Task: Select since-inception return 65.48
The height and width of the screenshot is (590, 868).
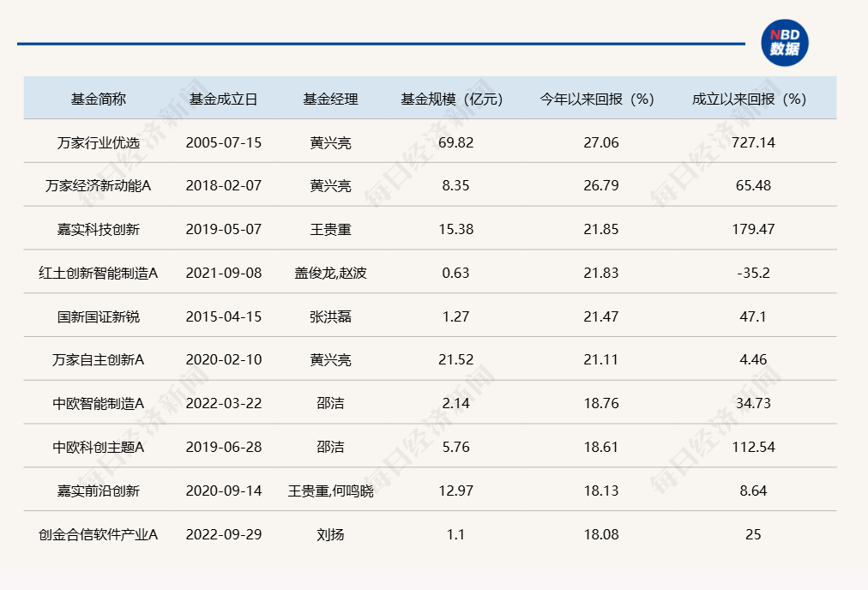Action: [753, 185]
